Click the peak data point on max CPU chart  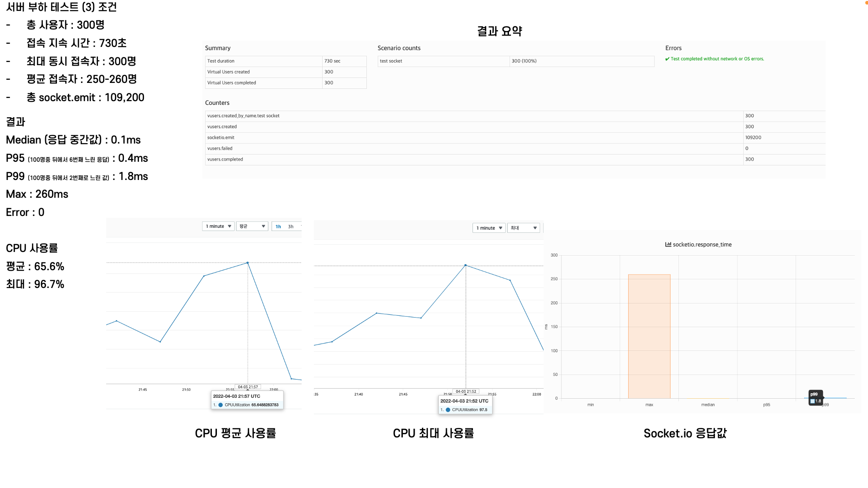click(x=465, y=265)
